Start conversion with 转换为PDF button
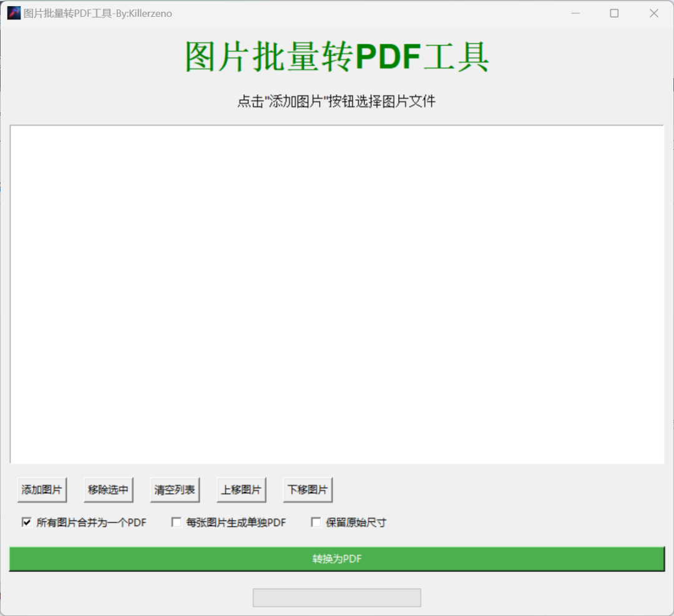 click(337, 559)
